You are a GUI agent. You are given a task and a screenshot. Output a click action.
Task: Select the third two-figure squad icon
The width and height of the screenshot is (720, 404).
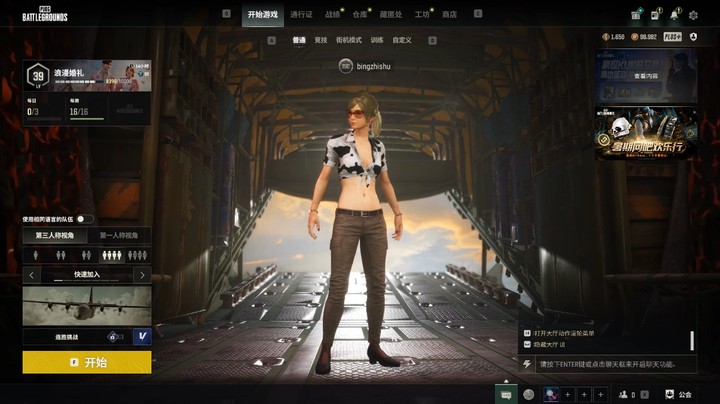pyautogui.click(x=86, y=255)
